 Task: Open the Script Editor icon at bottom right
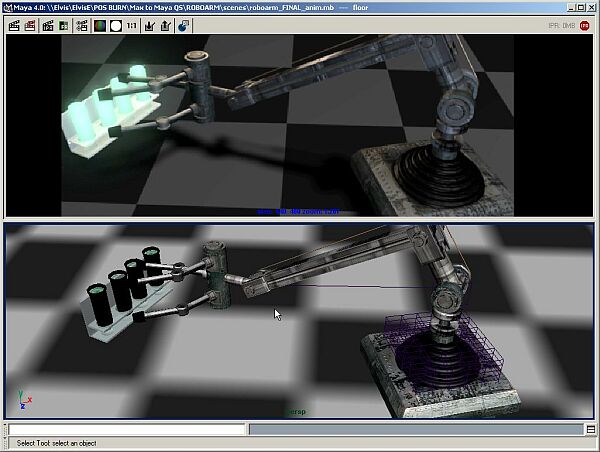(591, 429)
